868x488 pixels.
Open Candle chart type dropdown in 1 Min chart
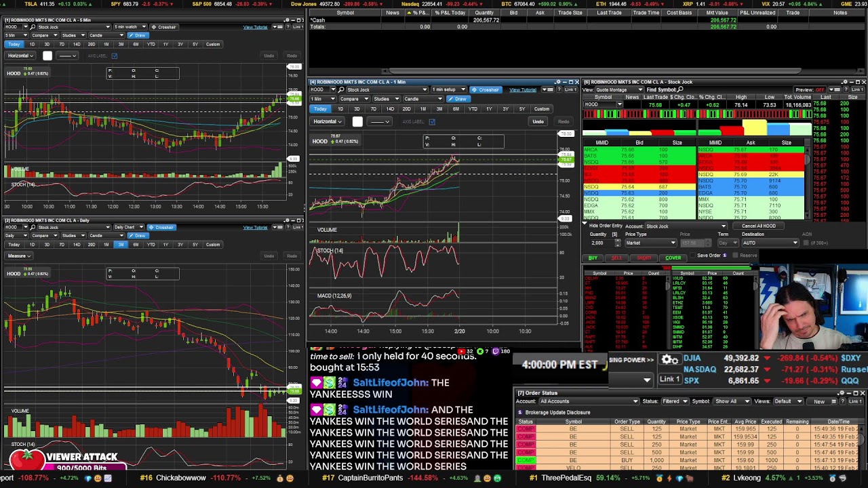423,99
